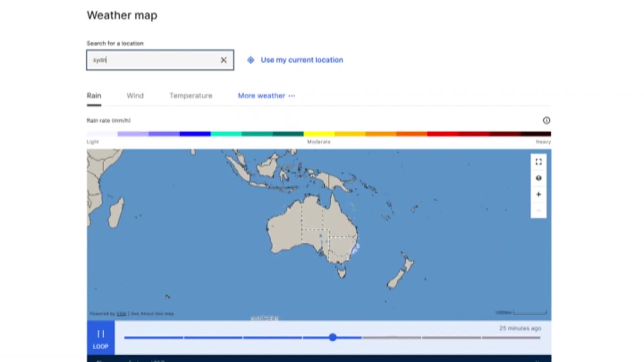Screen dimensions: 644x362
Task: Click the fifth grey timeline segment
Action: coord(392,338)
